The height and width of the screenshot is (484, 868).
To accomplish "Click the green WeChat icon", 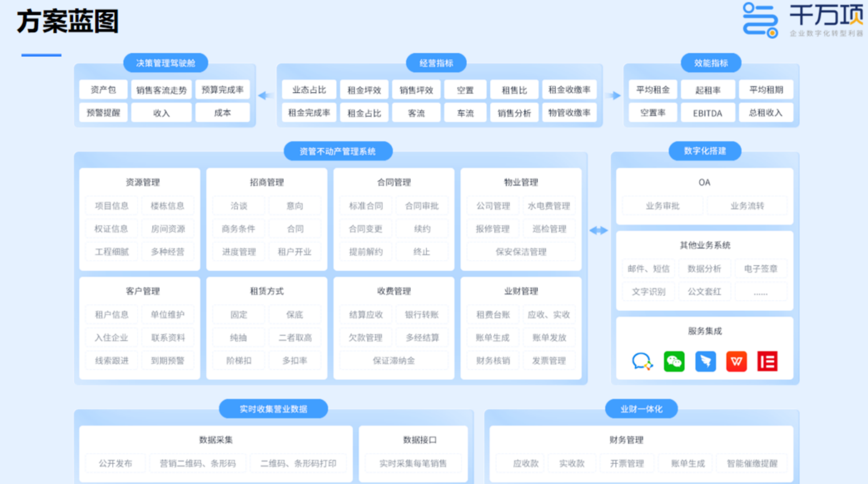I will [x=674, y=361].
